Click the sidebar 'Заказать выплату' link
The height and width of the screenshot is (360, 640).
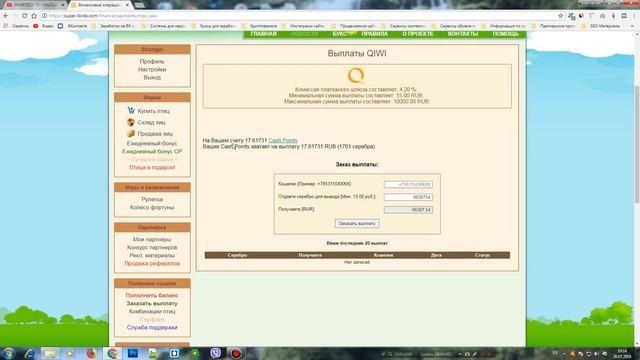pyautogui.click(x=152, y=303)
